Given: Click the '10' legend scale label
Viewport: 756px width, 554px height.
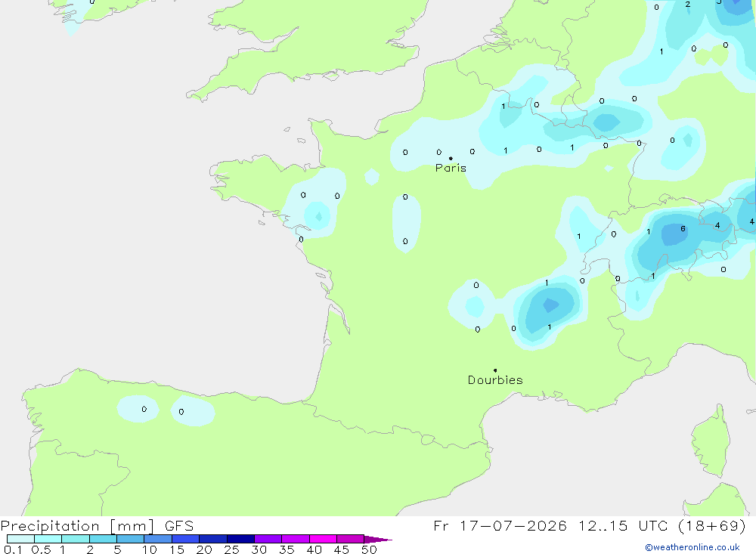Looking at the screenshot, I should [150, 549].
